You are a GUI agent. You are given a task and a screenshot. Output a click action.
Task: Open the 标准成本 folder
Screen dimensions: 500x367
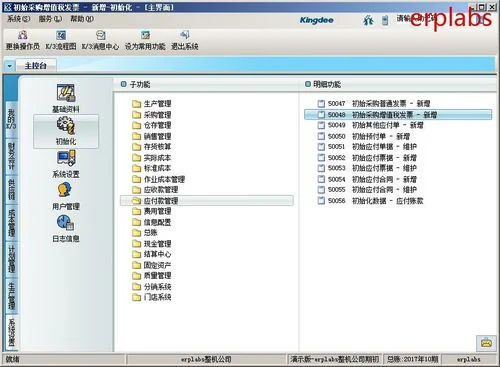(x=152, y=168)
